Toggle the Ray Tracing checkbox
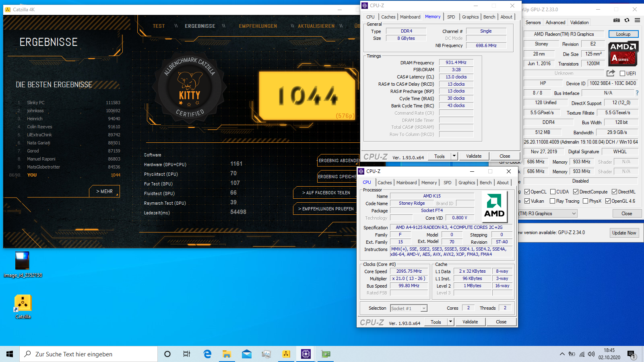This screenshot has width=644, height=362. pyautogui.click(x=553, y=201)
